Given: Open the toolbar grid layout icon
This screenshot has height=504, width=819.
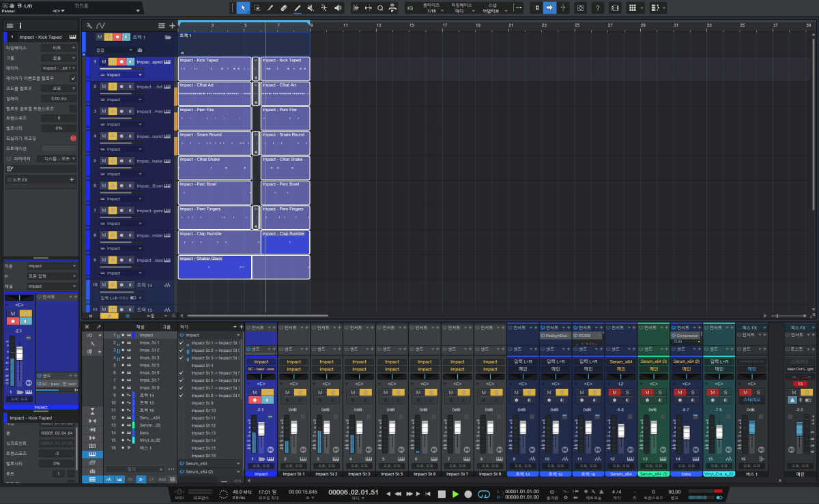Looking at the screenshot, I should [633, 8].
